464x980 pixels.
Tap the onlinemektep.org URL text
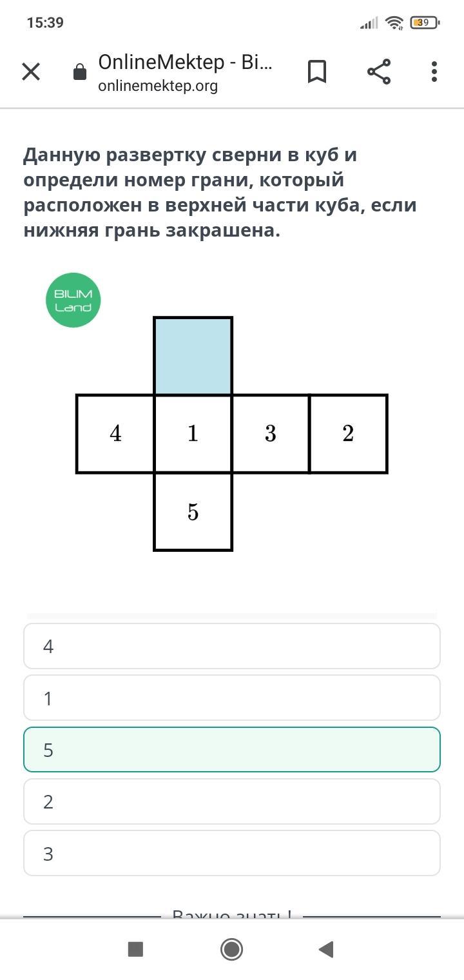[158, 86]
